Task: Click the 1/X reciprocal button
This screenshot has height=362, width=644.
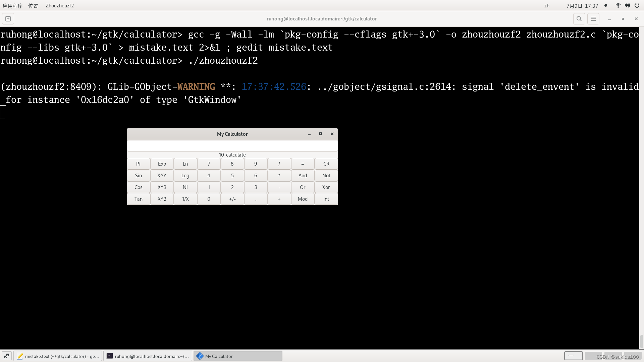Action: click(x=185, y=199)
